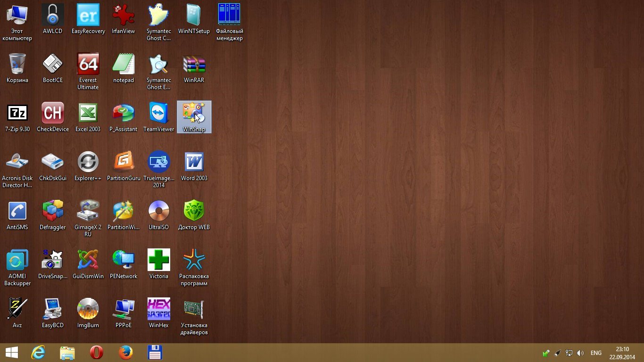This screenshot has width=644, height=362.
Task: Select the TrueImage 2014 icon
Action: pos(159,169)
